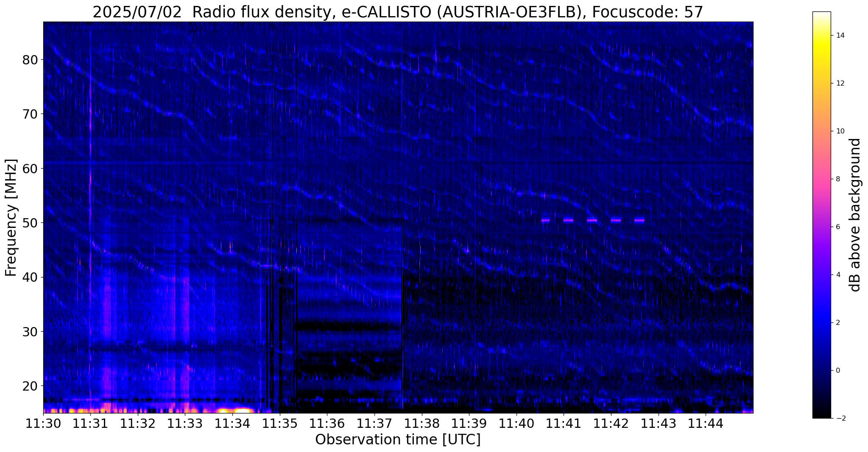This screenshot has height=452, width=868.
Task: Click the 40 MHz frequency tick label
Action: click(x=30, y=277)
